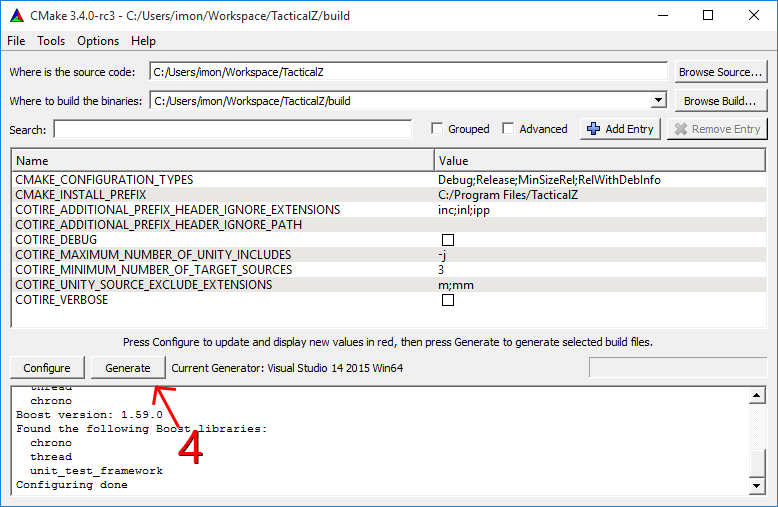Expand the build binaries path dropdown
The width and height of the screenshot is (778, 507).
[658, 101]
